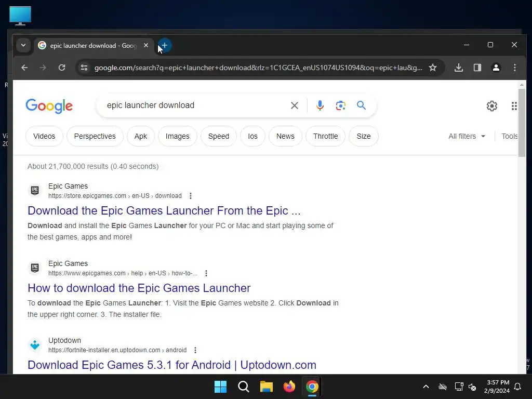
Task: Click the first Epic Games favicon
Action: click(x=35, y=190)
